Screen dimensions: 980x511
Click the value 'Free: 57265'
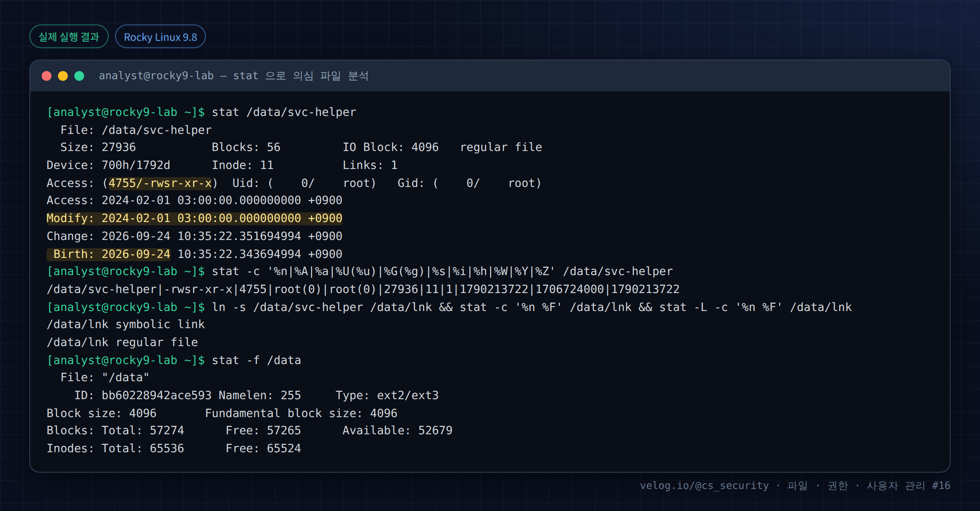click(x=263, y=431)
